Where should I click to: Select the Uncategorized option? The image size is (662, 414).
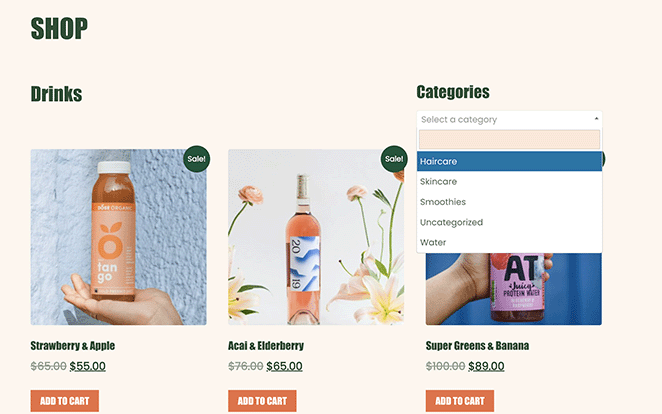tap(509, 222)
